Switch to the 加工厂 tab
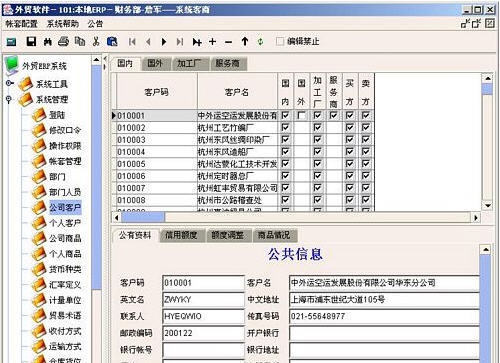Screen dimensions: 500x363 189,63
